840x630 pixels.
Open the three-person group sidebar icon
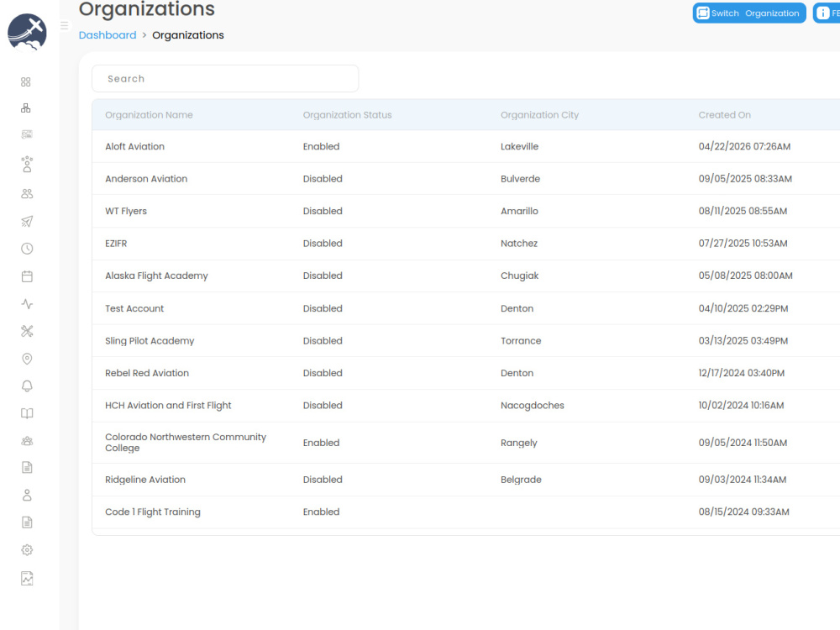click(x=27, y=441)
